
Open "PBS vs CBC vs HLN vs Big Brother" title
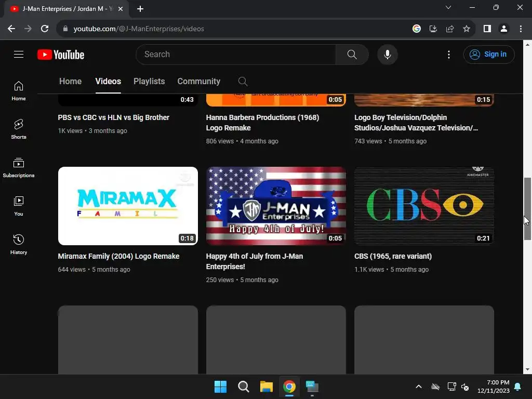coord(114,117)
